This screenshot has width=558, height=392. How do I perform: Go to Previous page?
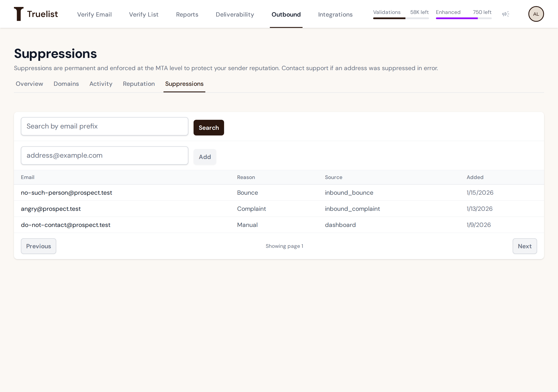(x=38, y=246)
